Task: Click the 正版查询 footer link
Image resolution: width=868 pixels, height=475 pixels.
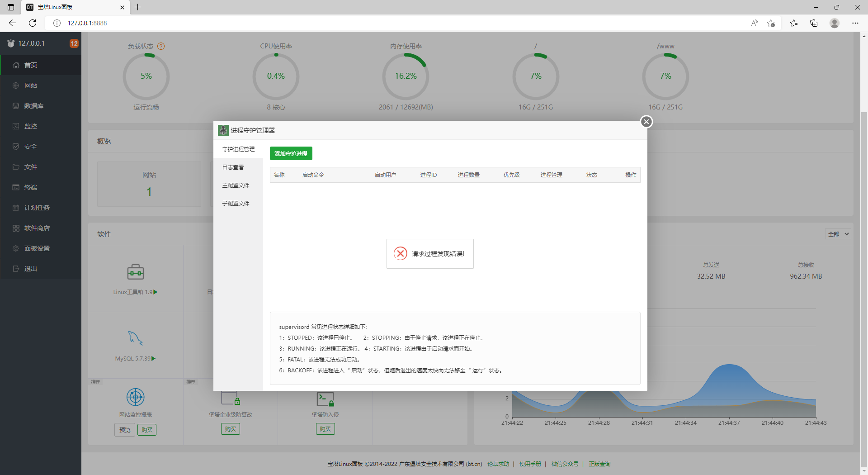Action: point(599,464)
